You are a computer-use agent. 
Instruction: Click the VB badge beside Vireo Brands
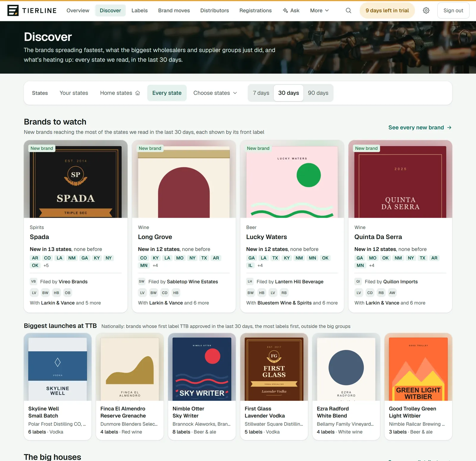[x=34, y=281]
